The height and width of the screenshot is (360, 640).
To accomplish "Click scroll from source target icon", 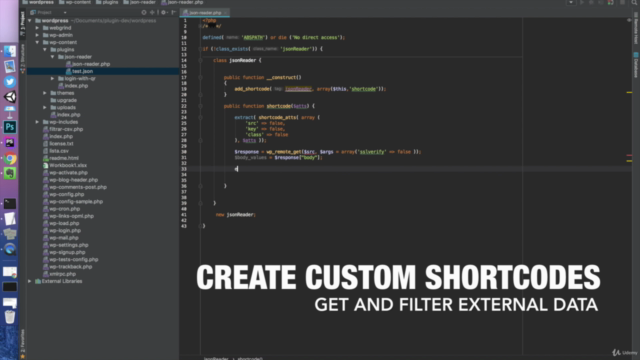I will 144,12.
